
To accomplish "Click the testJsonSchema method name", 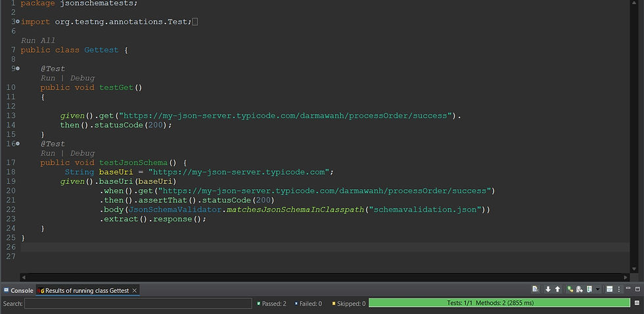I will coord(133,162).
